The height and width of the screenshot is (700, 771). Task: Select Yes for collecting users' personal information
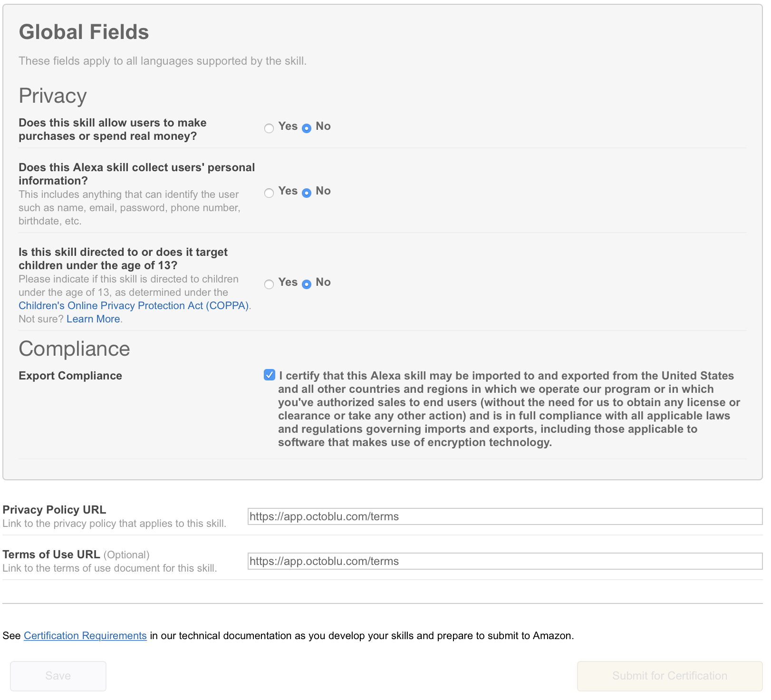click(269, 193)
